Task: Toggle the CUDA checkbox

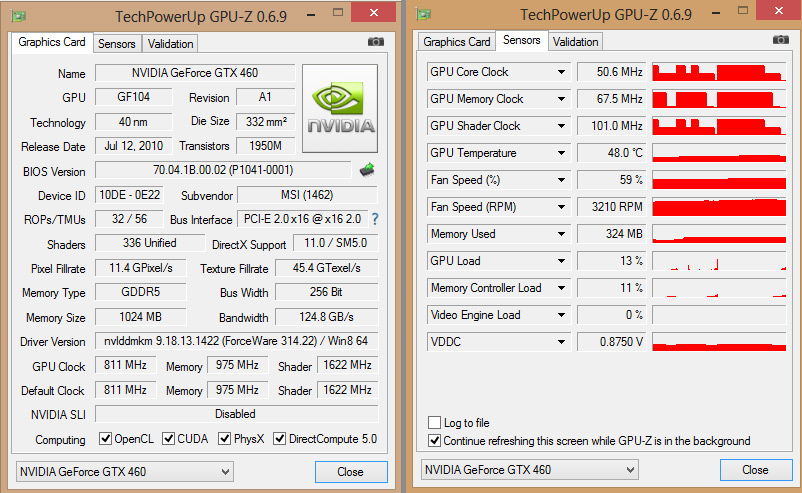Action: 168,439
